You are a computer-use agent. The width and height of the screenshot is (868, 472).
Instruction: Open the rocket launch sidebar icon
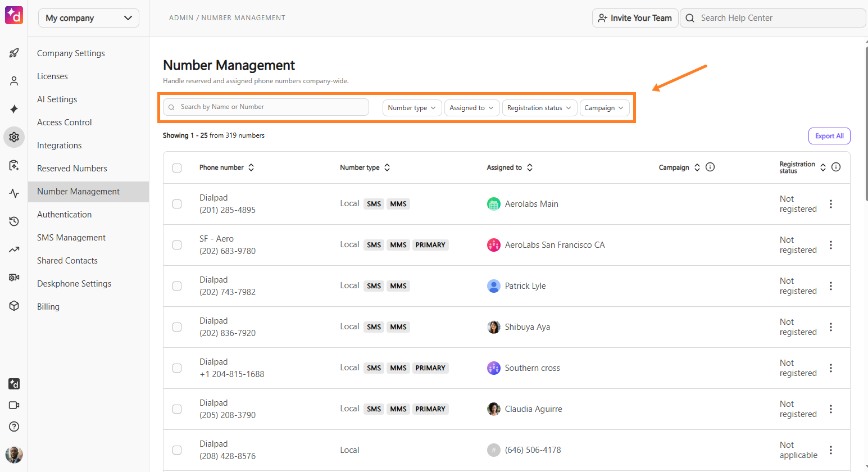coord(14,53)
